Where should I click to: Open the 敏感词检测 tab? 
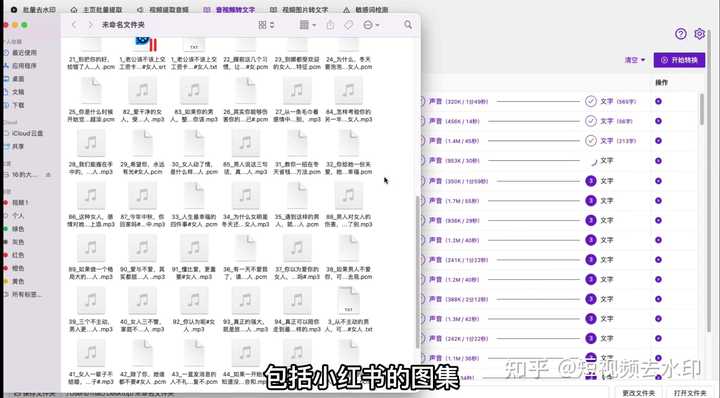pos(366,9)
